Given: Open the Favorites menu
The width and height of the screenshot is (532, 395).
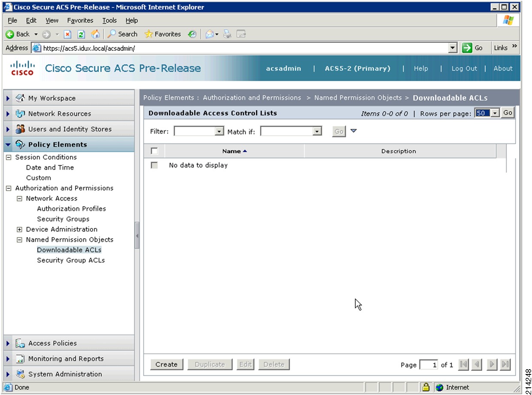Looking at the screenshot, I should pyautogui.click(x=80, y=20).
